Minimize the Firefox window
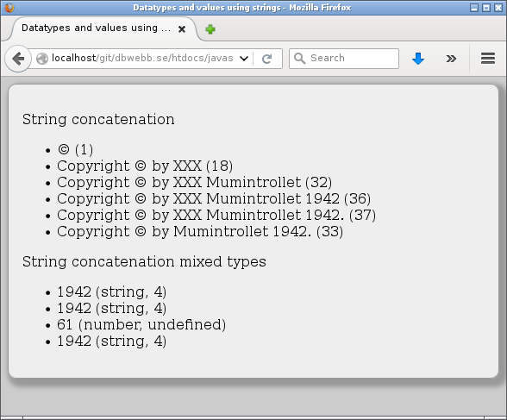The image size is (507, 420). tap(474, 8)
